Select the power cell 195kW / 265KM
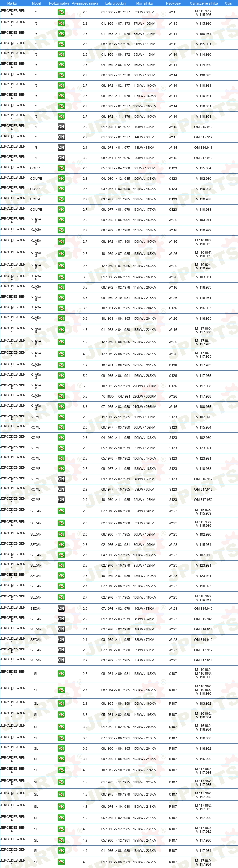This screenshot has height=868, width=238. (144, 376)
